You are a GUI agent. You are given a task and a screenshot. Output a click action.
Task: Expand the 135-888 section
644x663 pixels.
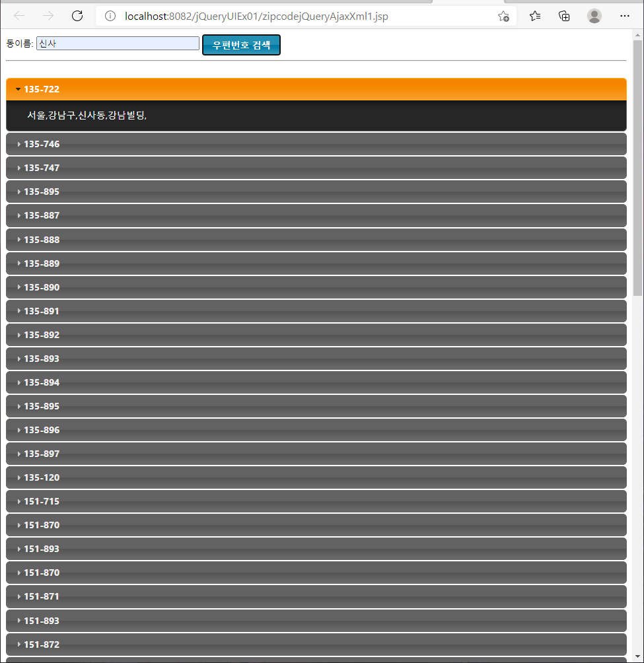tap(316, 240)
